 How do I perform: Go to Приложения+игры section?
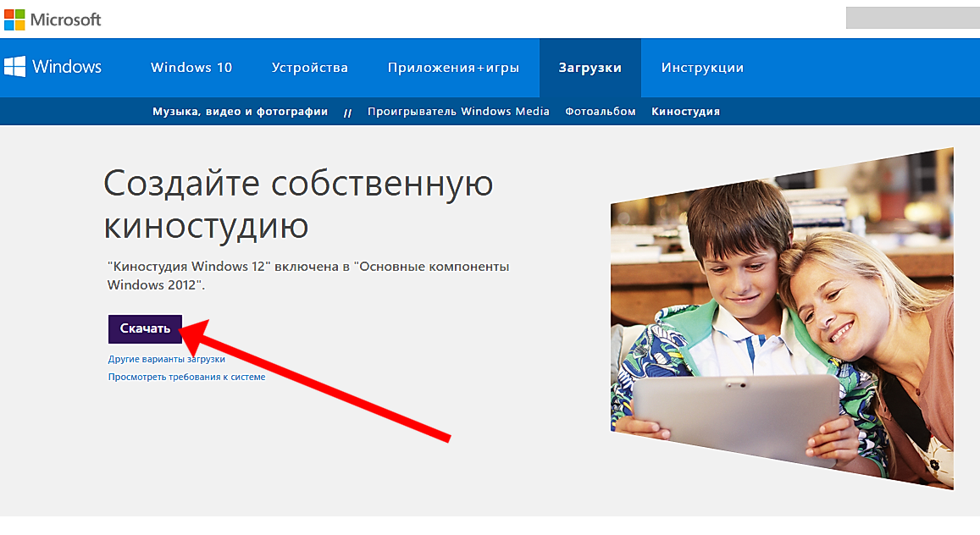453,68
